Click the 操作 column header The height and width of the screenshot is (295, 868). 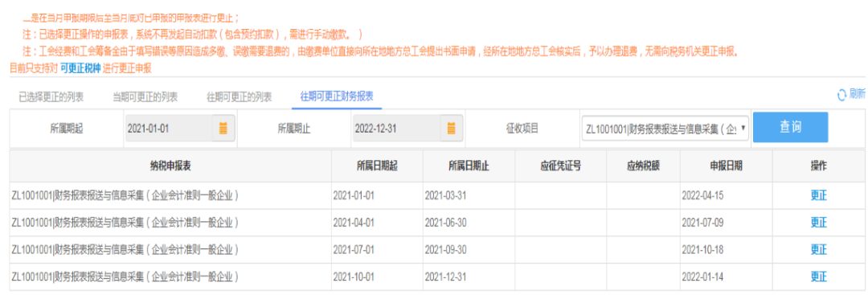[818, 166]
